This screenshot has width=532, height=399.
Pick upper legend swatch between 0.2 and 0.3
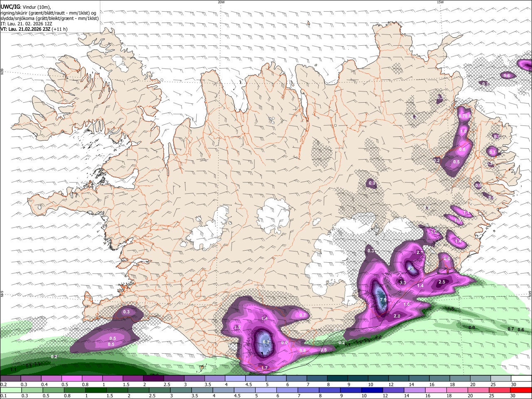pos(10,379)
